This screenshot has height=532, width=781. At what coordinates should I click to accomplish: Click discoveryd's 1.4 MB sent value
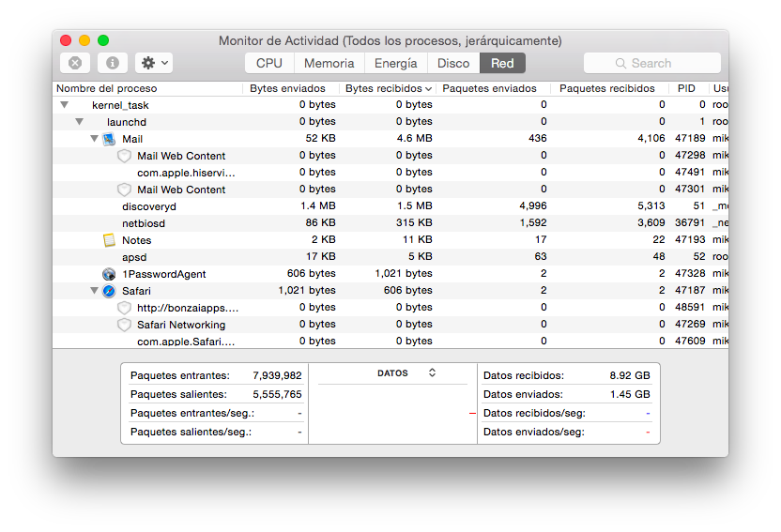318,206
